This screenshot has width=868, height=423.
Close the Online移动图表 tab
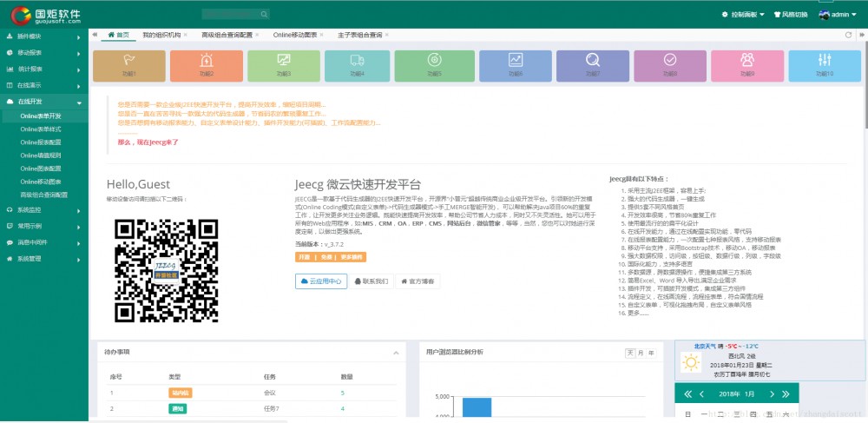[x=322, y=35]
